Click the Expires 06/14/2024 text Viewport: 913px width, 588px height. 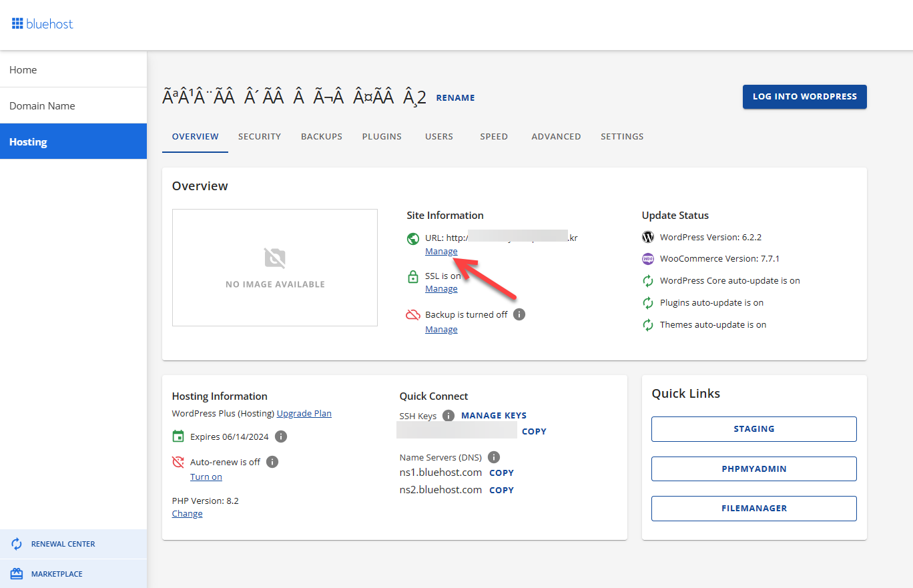pyautogui.click(x=230, y=436)
